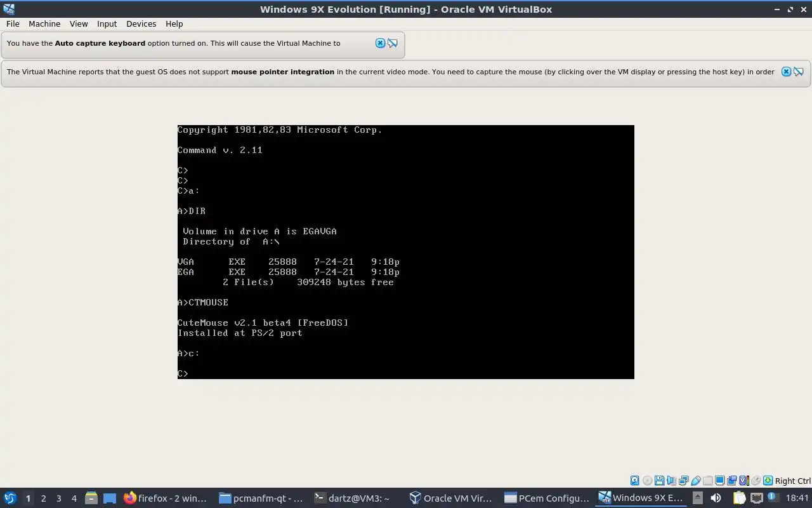The width and height of the screenshot is (812, 508).
Task: Click the optical drive indicator
Action: point(647,481)
